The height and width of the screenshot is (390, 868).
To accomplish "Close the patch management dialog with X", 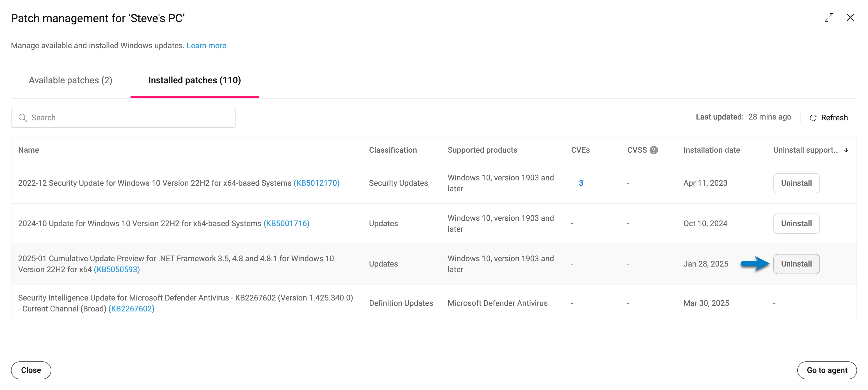I will tap(850, 17).
